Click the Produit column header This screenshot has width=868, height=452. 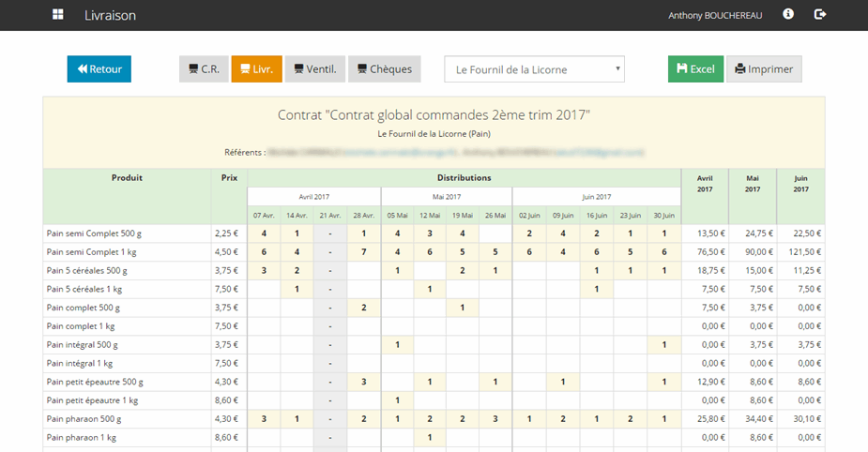point(127,177)
